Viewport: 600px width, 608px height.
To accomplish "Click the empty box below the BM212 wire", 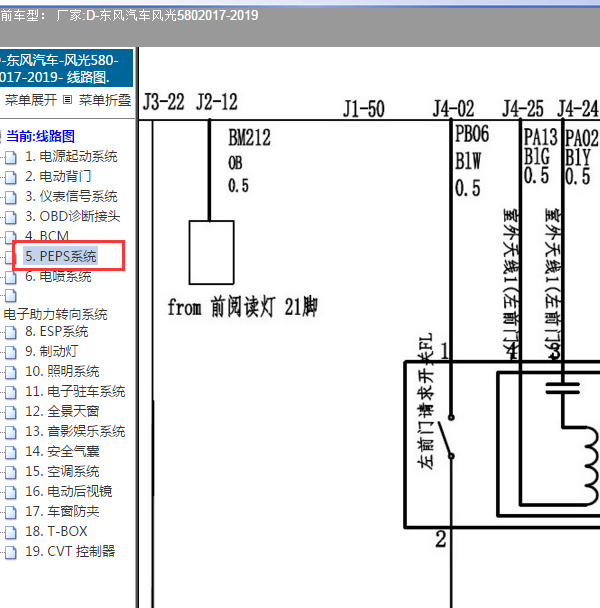I will [x=211, y=252].
